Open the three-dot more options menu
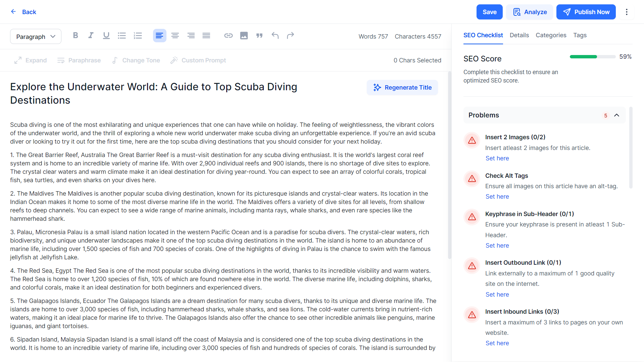The width and height of the screenshot is (644, 362). click(x=627, y=12)
